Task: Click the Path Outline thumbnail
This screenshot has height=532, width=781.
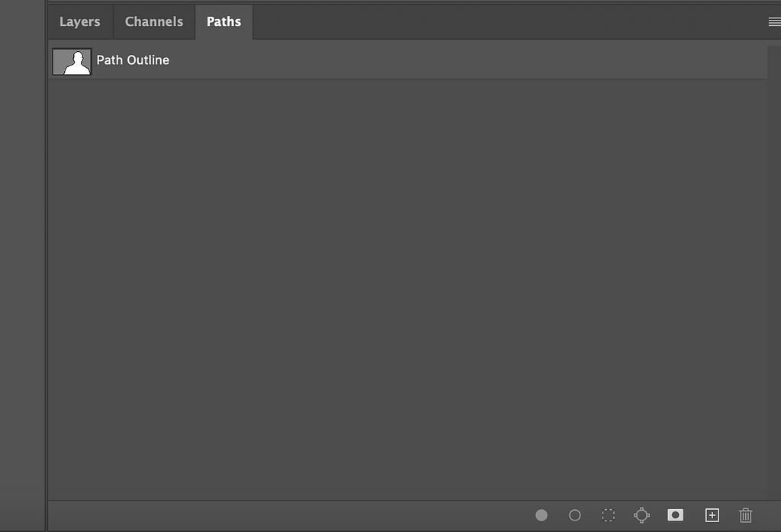Action: pos(72,61)
